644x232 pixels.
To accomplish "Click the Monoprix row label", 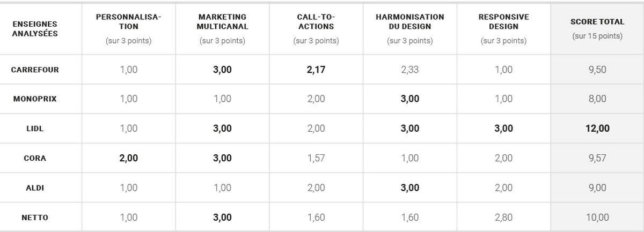I will 35,99.
